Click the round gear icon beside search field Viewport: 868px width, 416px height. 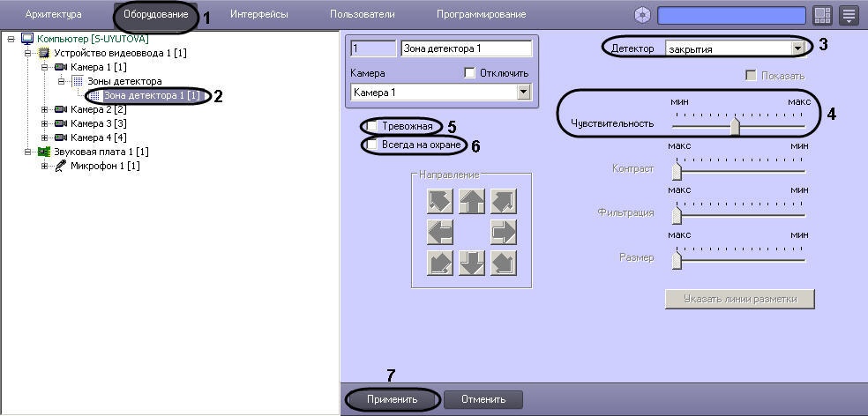coord(643,15)
